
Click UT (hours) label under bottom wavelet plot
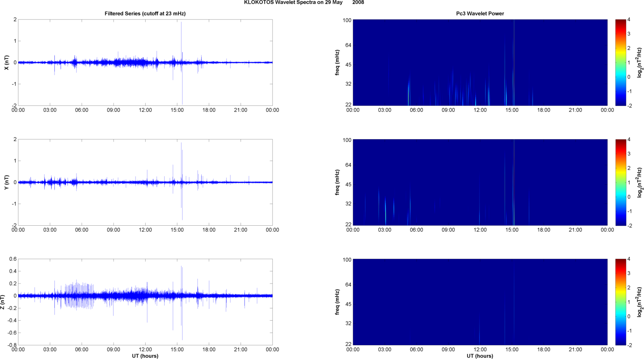tap(480, 356)
